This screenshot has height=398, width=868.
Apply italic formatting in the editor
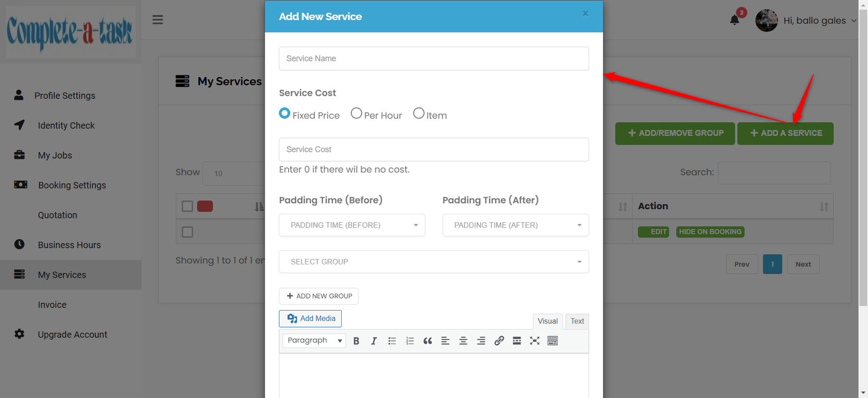tap(374, 340)
